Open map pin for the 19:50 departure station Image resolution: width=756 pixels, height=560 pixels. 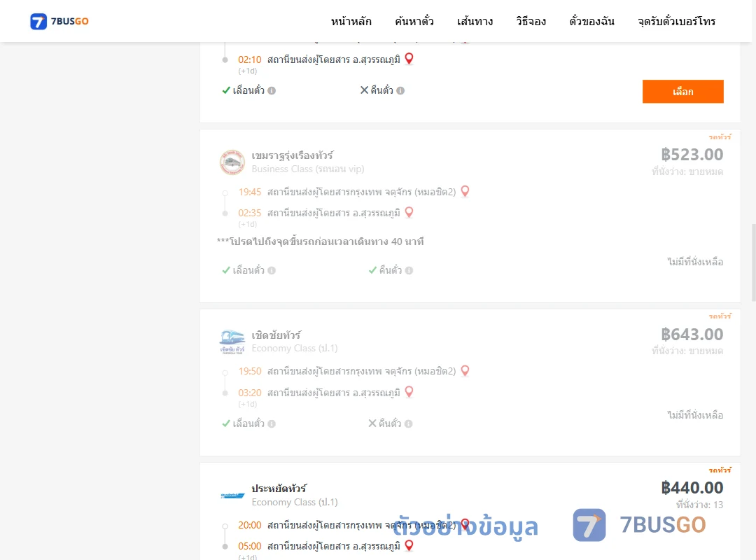pos(465,371)
